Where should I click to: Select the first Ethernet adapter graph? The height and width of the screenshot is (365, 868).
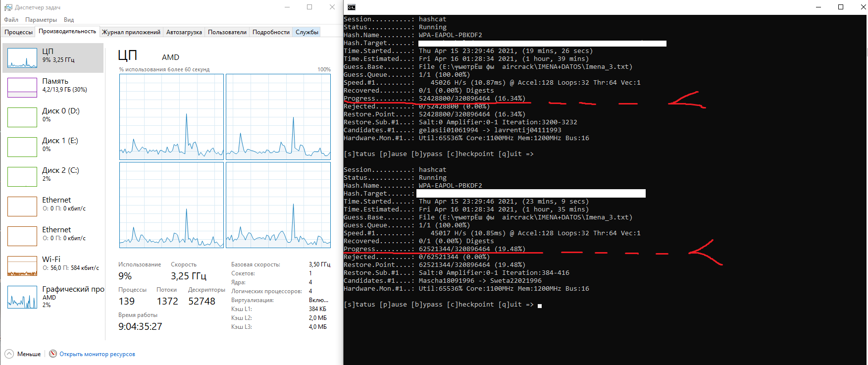[22, 207]
